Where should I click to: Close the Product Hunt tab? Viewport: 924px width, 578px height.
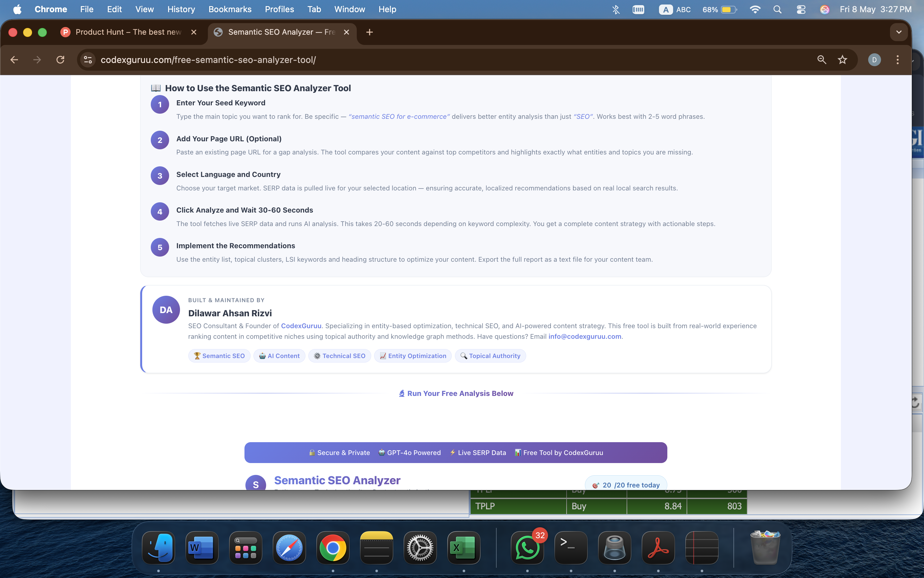click(x=193, y=32)
